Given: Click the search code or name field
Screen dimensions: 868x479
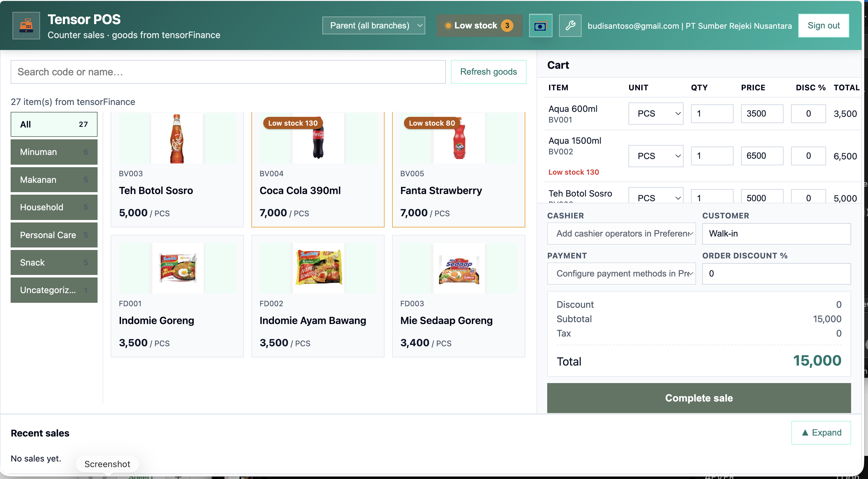Looking at the screenshot, I should point(228,72).
